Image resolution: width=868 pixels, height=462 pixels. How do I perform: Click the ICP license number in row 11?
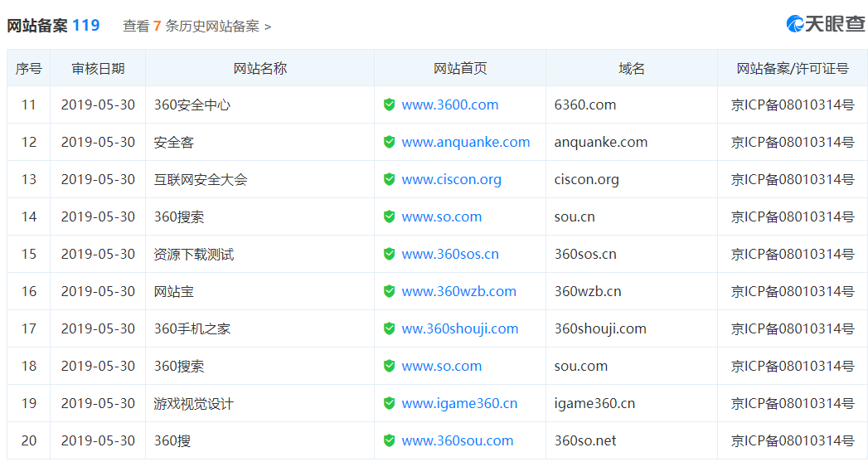pyautogui.click(x=793, y=105)
